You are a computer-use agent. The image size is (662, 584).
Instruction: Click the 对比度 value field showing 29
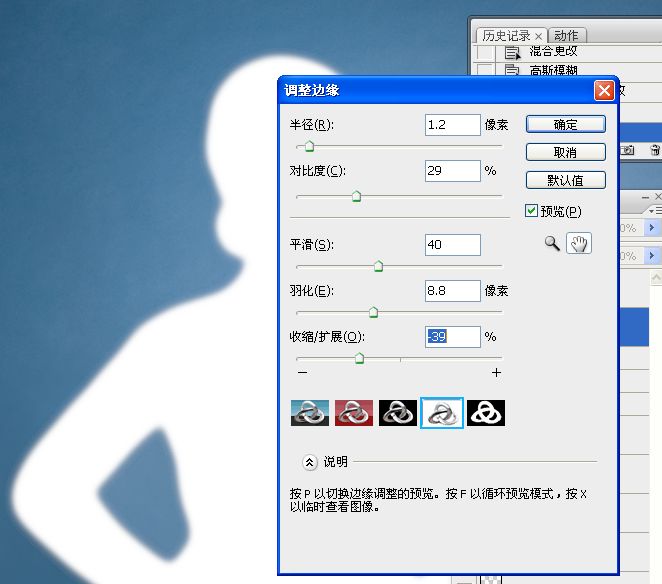453,171
